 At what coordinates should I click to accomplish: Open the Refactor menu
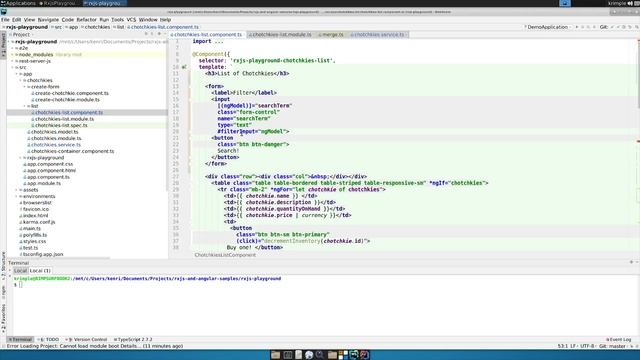coord(87,20)
